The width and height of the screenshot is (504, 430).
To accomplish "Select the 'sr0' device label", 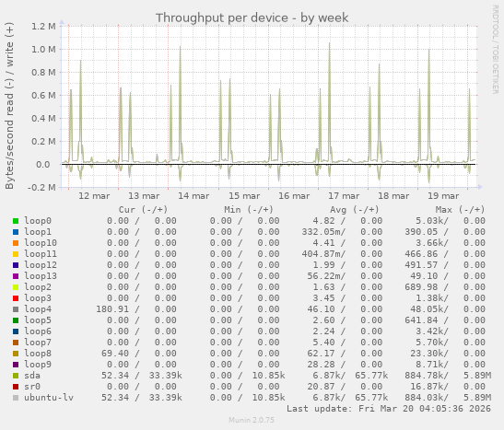I will (x=32, y=387).
